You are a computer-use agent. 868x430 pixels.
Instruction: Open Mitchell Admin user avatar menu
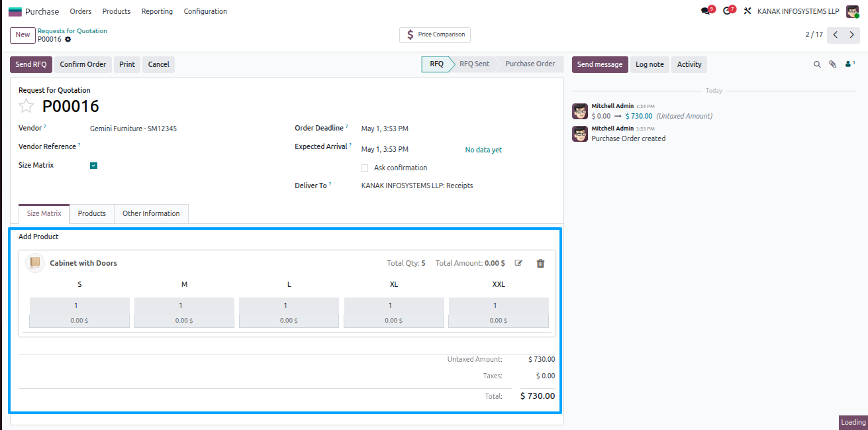[852, 11]
